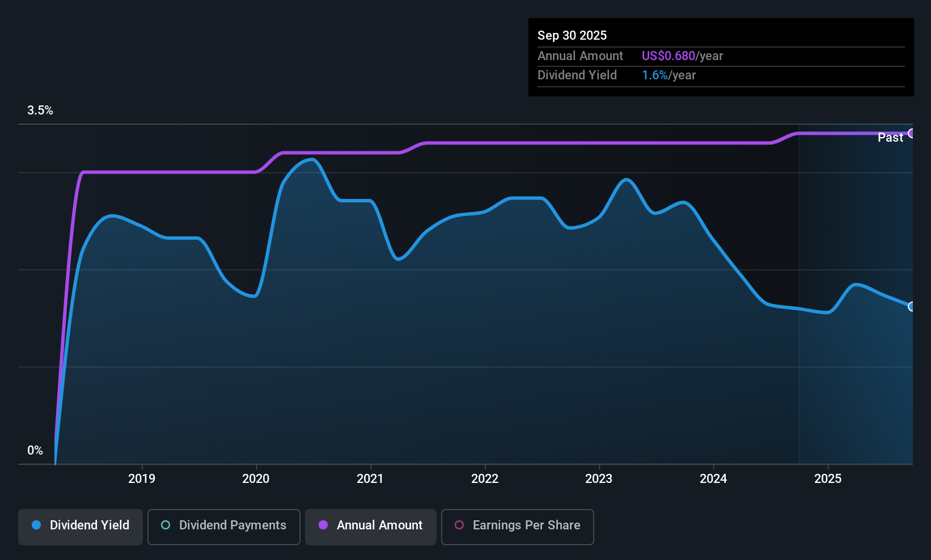Select the purple Annual Amount endpoint marker
This screenshot has width=931, height=560.
point(912,133)
